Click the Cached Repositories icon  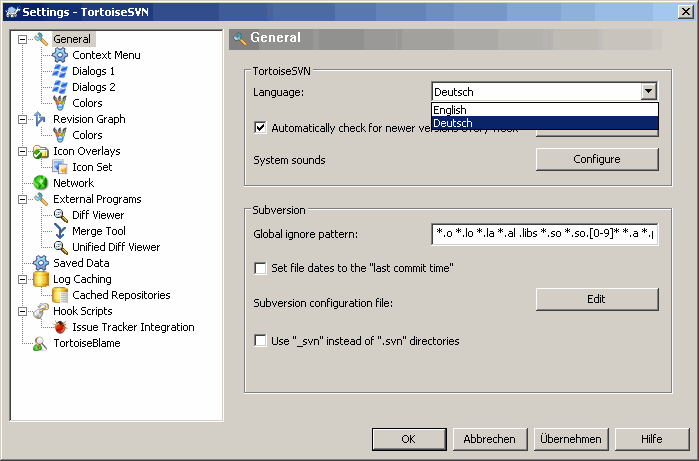[60, 295]
